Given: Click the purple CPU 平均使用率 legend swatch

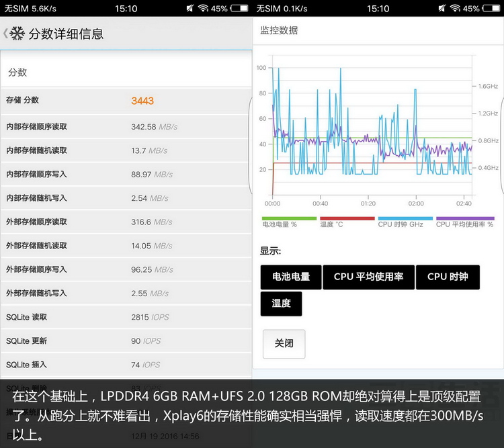Looking at the screenshot, I should [464, 218].
